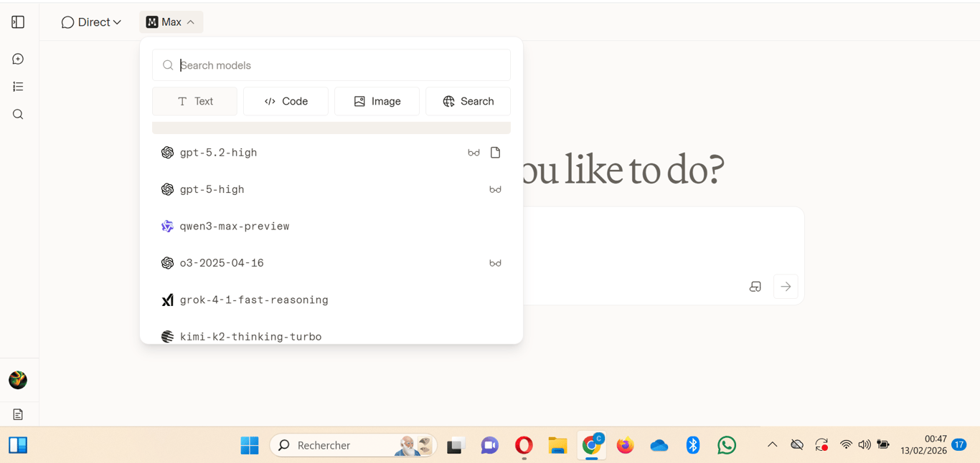Open the notification badge showing 17
The image size is (980, 463).
(x=959, y=445)
